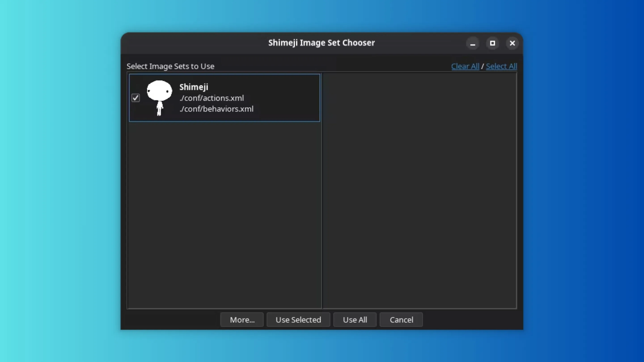The height and width of the screenshot is (362, 644).
Task: Click the Use All button
Action: pyautogui.click(x=355, y=320)
